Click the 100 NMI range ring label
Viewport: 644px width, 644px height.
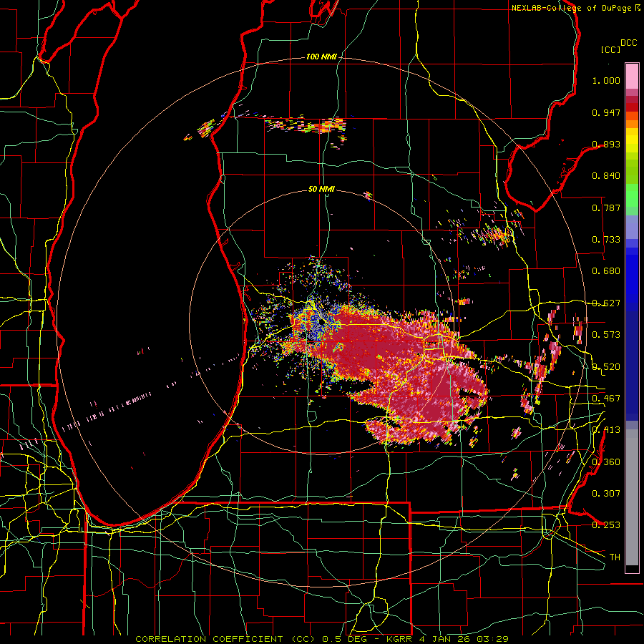pos(321,57)
